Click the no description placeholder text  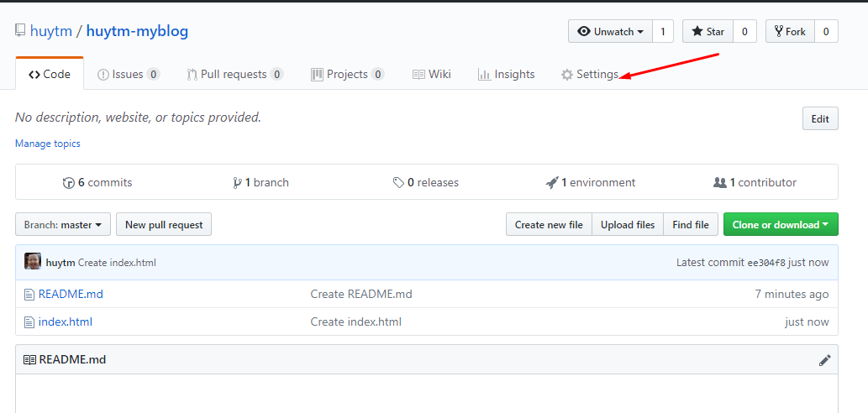point(138,118)
